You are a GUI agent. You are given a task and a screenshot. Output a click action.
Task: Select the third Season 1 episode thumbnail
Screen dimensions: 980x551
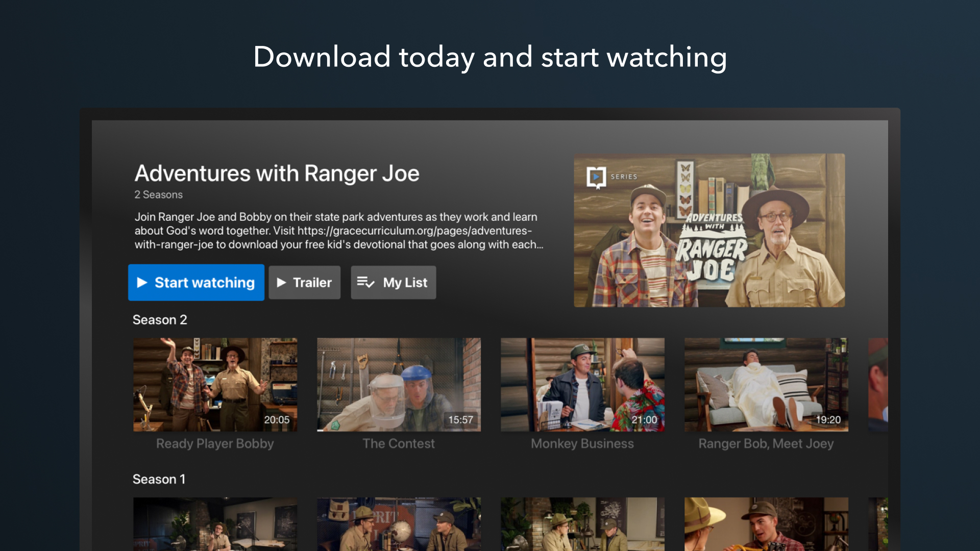(582, 524)
